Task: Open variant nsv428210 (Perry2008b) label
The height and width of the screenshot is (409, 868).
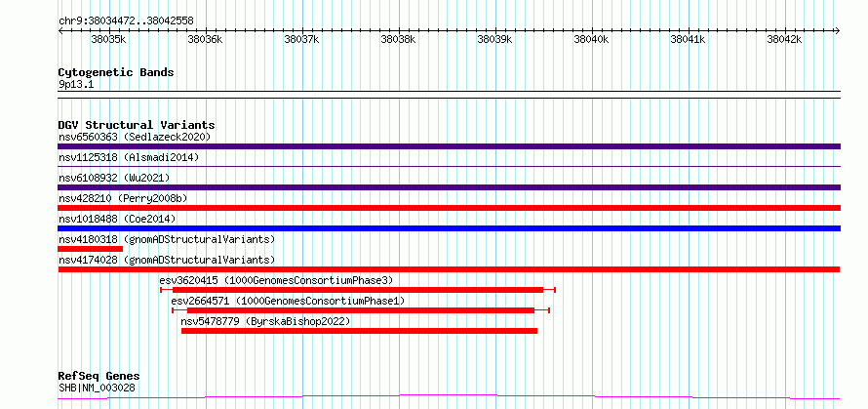Action: (x=125, y=198)
